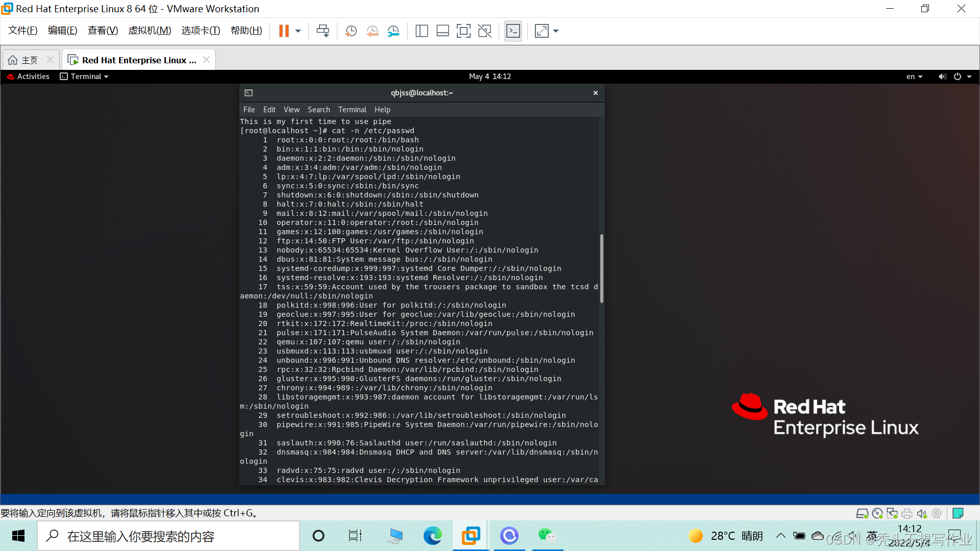This screenshot has height=551, width=980.
Task: Toggle the console view display
Action: coord(513,31)
